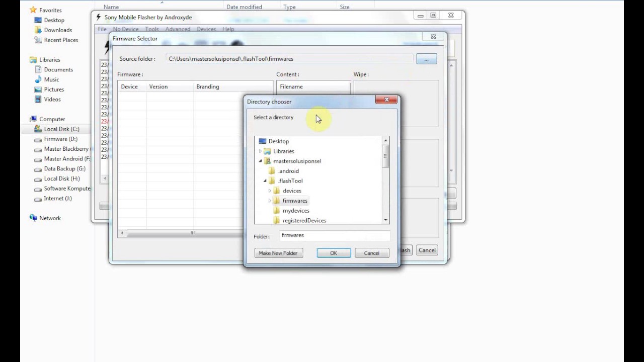Collapse the .flashTool tree node
644x362 pixels.
[265, 181]
